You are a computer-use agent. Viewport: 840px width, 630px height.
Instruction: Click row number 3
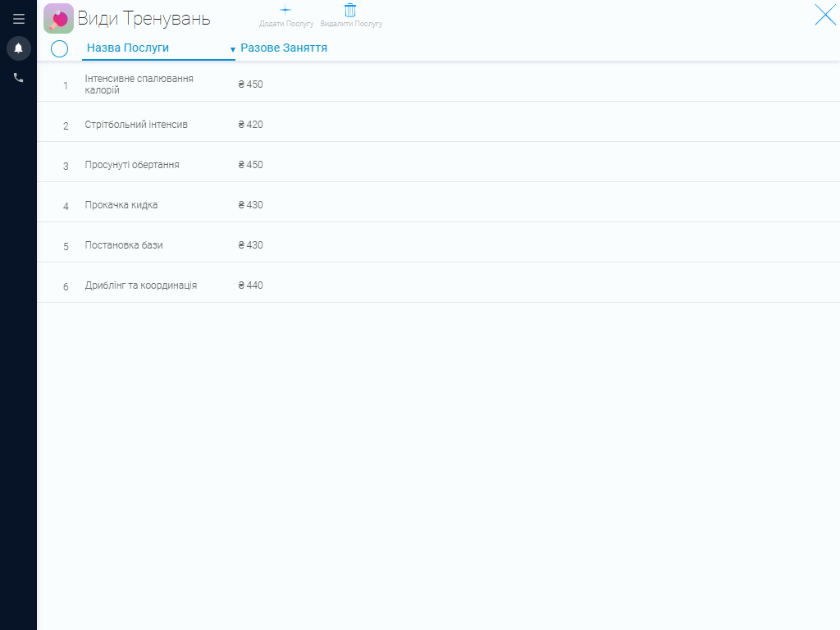(66, 166)
